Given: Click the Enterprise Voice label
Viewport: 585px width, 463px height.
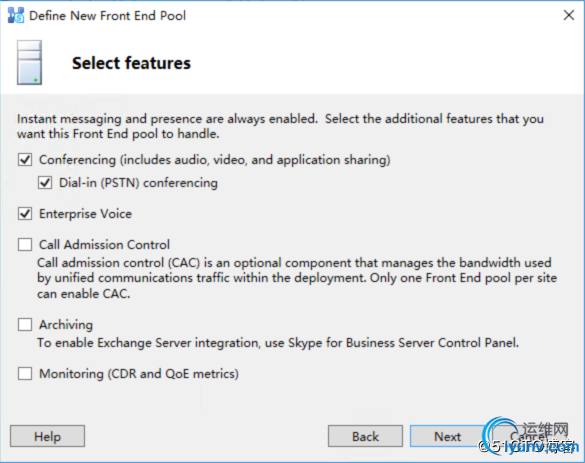Looking at the screenshot, I should (85, 214).
